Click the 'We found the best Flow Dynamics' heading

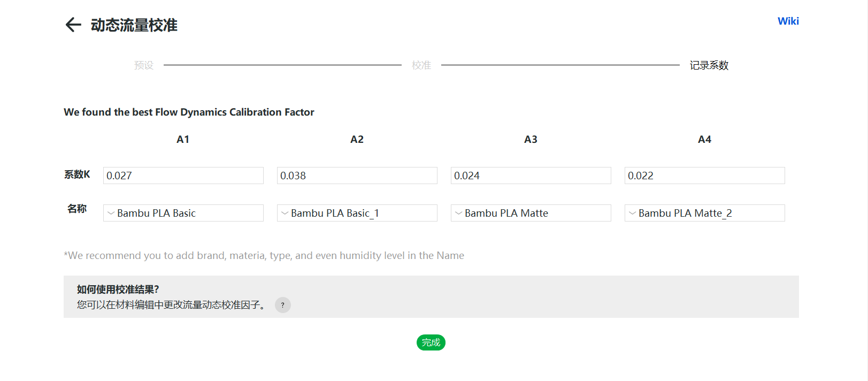189,112
